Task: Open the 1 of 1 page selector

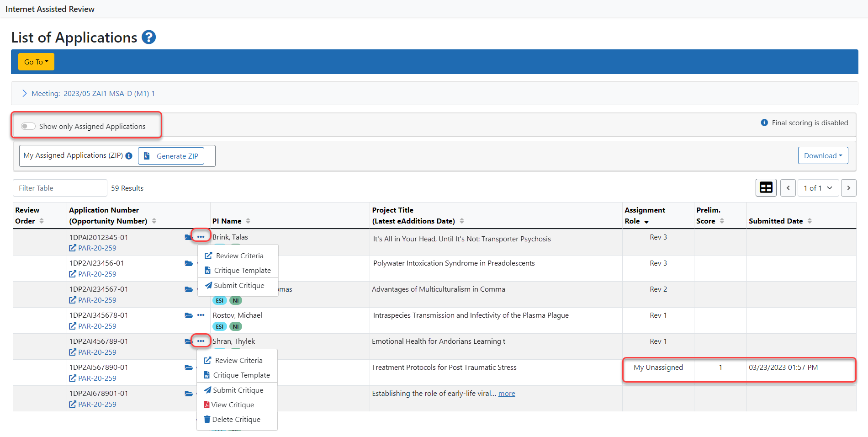Action: point(818,188)
